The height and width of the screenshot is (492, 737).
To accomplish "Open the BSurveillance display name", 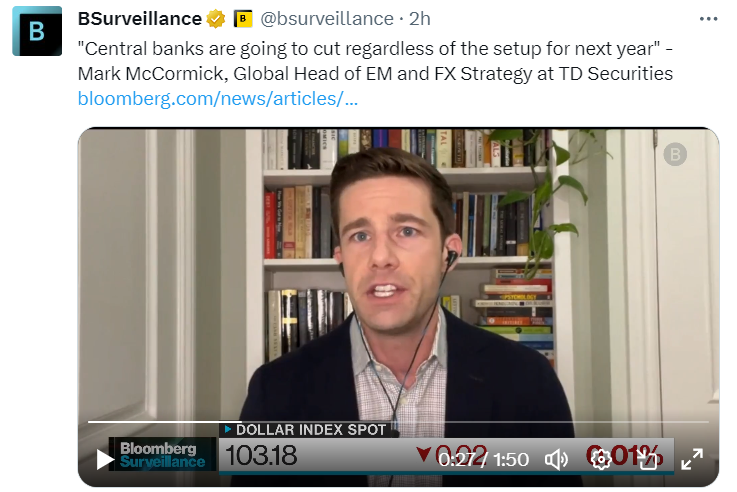I will (x=140, y=19).
